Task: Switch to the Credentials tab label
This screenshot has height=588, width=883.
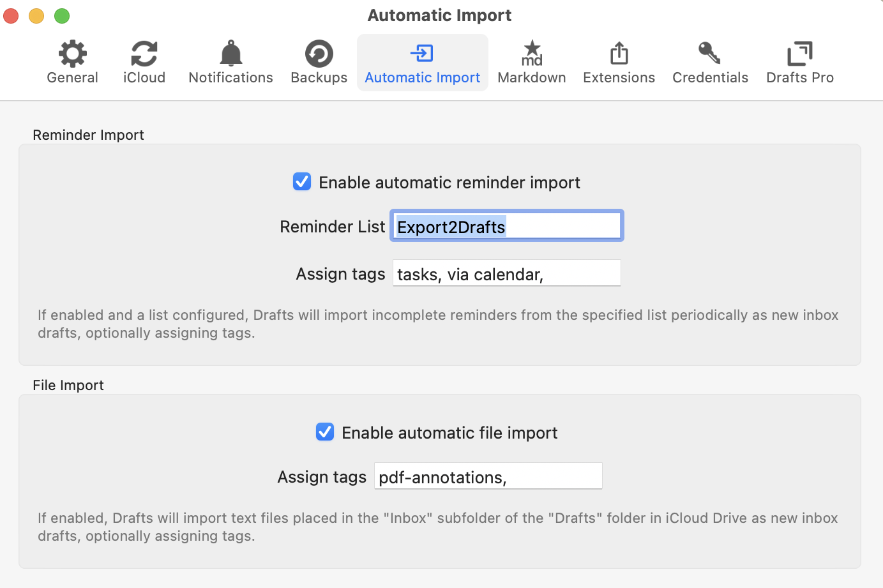Action: point(710,78)
